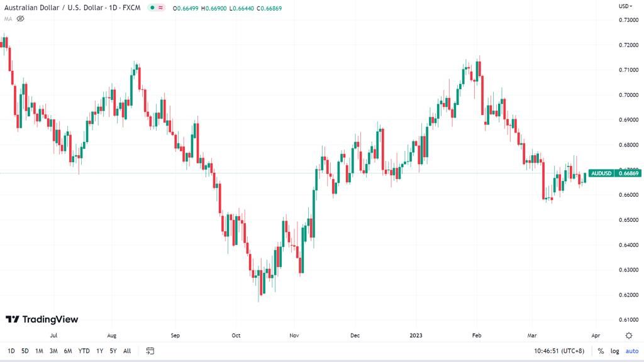
Task: Click the 2023 date axis label
Action: point(416,336)
